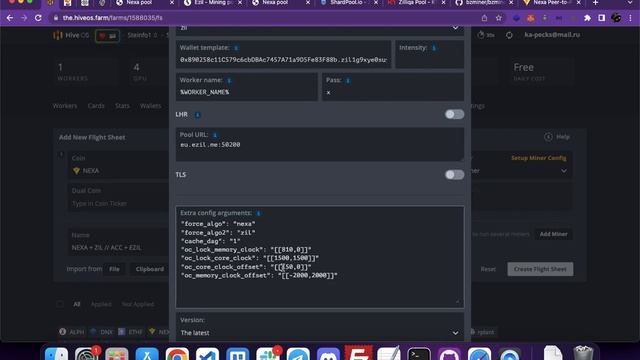Click the ka-pocks@mail.ru account link

[552, 35]
